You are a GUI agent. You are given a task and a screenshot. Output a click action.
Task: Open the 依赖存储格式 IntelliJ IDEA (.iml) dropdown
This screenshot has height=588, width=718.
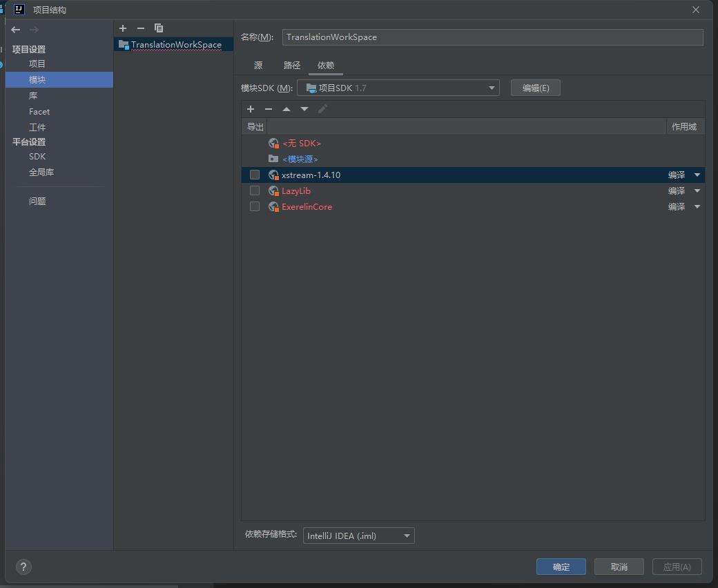click(x=358, y=536)
